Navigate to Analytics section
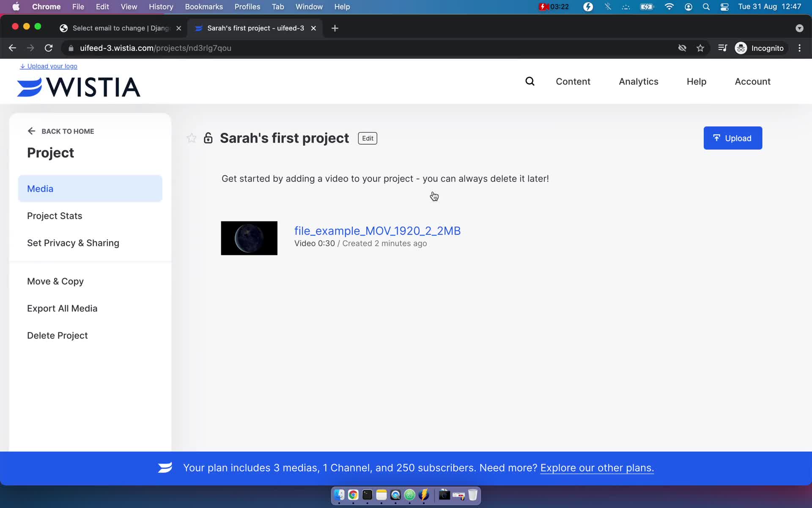The height and width of the screenshot is (508, 812). click(x=638, y=81)
